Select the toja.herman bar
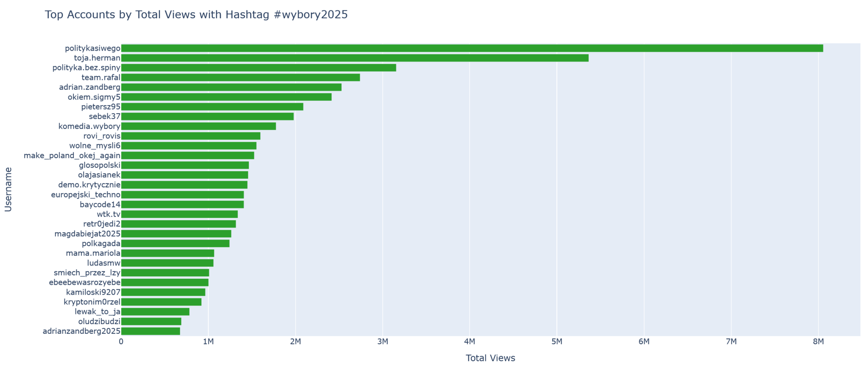The width and height of the screenshot is (868, 375). click(x=355, y=58)
